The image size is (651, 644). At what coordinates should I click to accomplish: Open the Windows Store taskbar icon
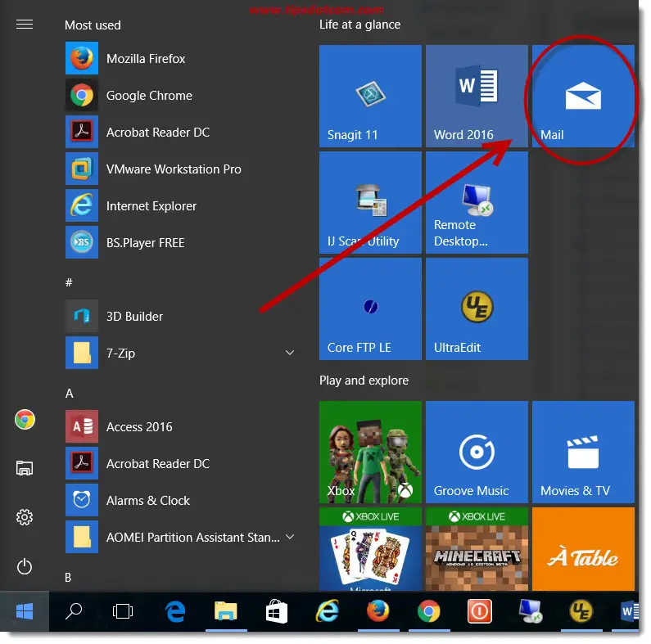(x=277, y=611)
